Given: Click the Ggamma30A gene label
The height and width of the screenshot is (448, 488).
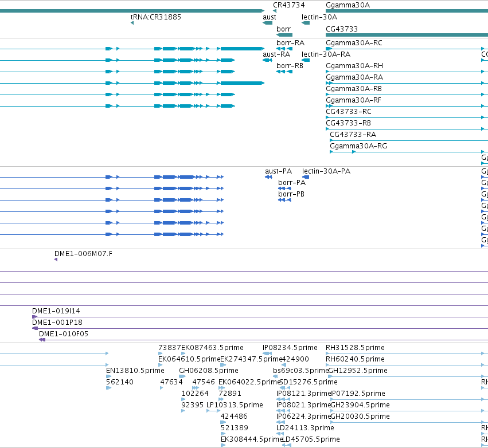Looking at the screenshot, I should pos(348,5).
